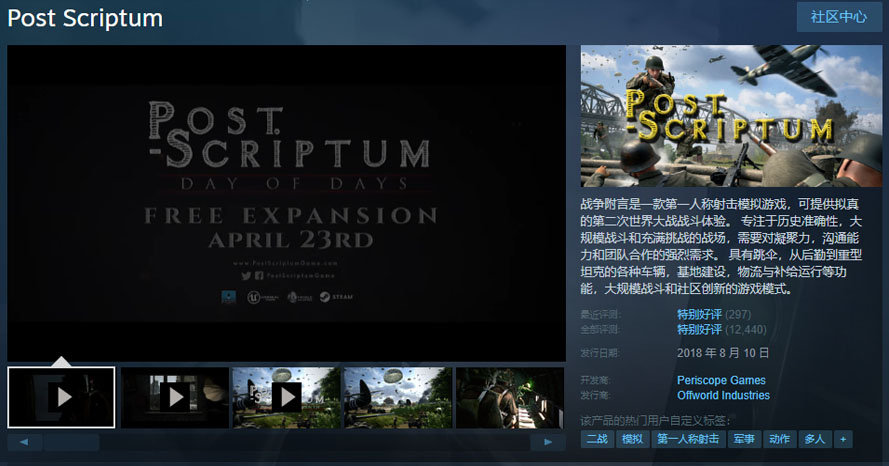Select the second video thumbnail with window scene

coord(175,397)
